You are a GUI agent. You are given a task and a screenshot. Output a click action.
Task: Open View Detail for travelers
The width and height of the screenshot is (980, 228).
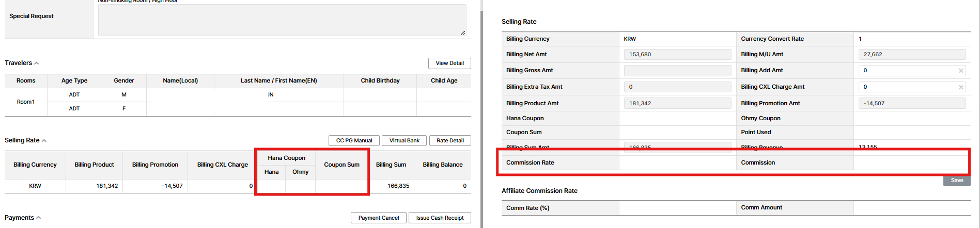[x=449, y=63]
